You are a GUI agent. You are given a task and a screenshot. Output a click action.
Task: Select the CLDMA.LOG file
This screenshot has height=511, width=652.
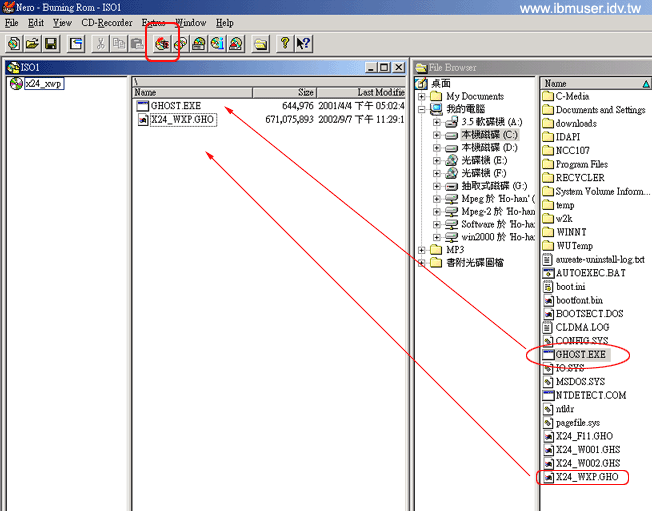click(x=582, y=328)
